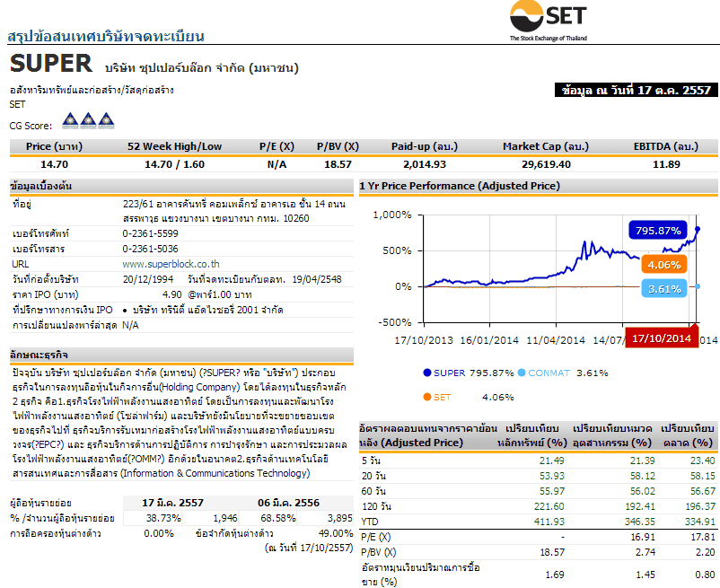Click the 52 week value 14.70 / 1.60
Image resolution: width=720 pixels, height=588 pixels.
[x=174, y=164]
